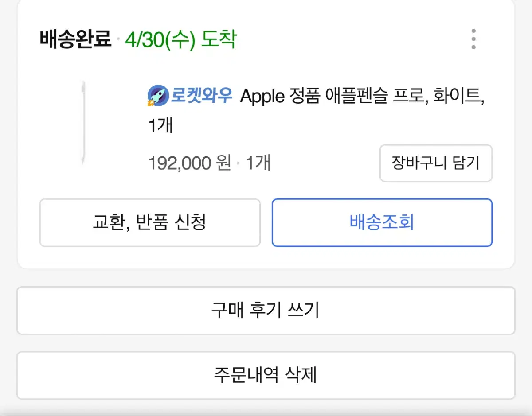Tap the 1개 quantity next to the price
Image resolution: width=532 pixels, height=416 pixels.
pyautogui.click(x=258, y=163)
